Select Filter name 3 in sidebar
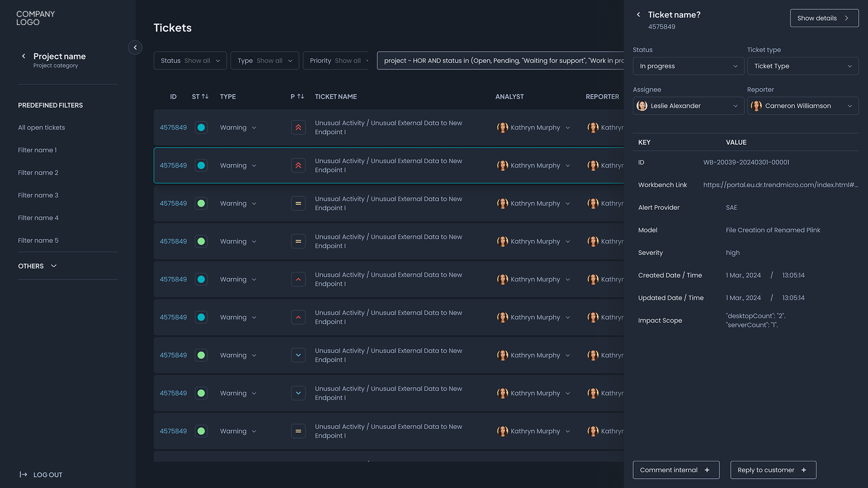The image size is (868, 488). click(38, 195)
